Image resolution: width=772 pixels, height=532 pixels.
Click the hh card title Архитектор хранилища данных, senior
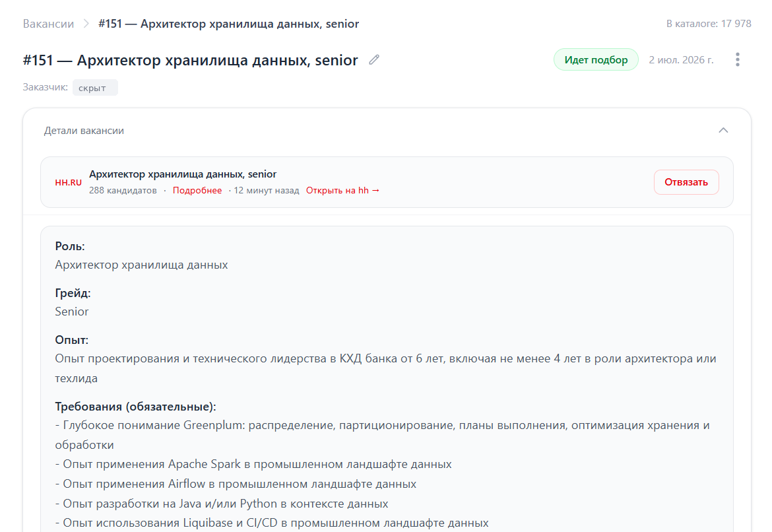183,174
